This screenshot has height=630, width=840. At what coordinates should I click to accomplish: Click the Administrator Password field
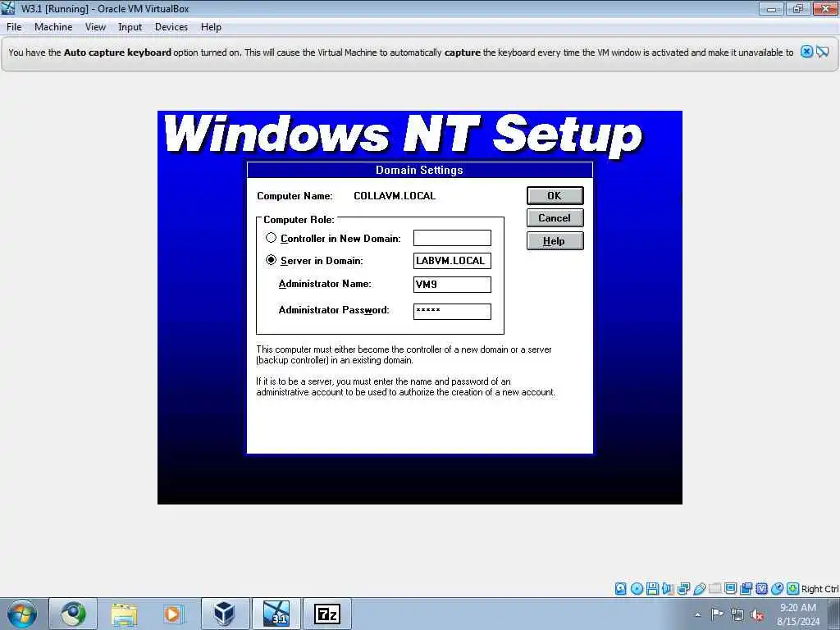coord(452,311)
